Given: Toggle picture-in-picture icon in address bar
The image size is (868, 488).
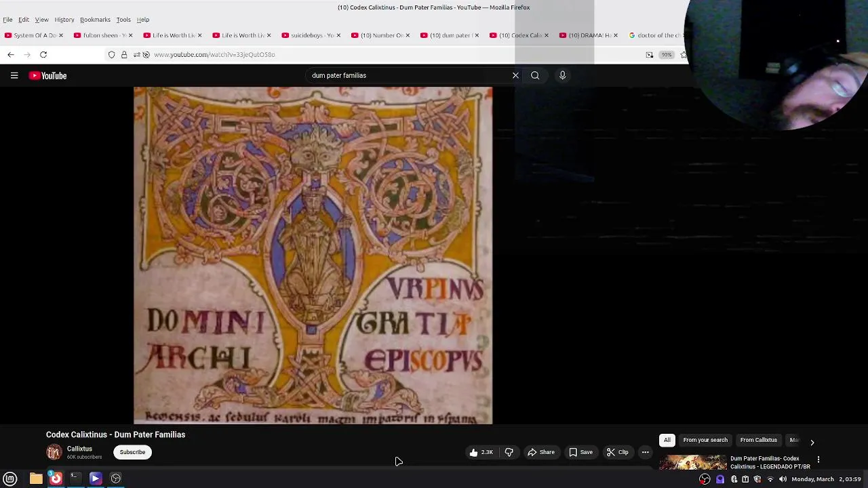Looking at the screenshot, I should coord(650,54).
